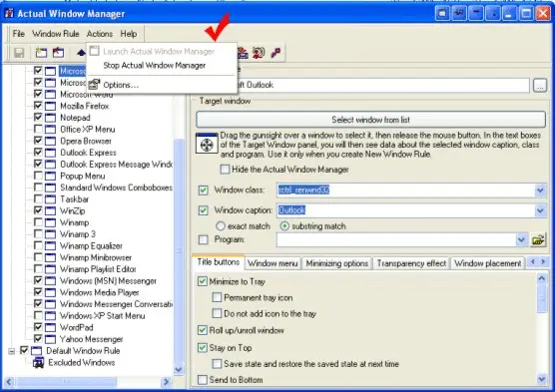555x392 pixels.
Task: Click the first new window rule toolbar icon
Action: coord(41,53)
